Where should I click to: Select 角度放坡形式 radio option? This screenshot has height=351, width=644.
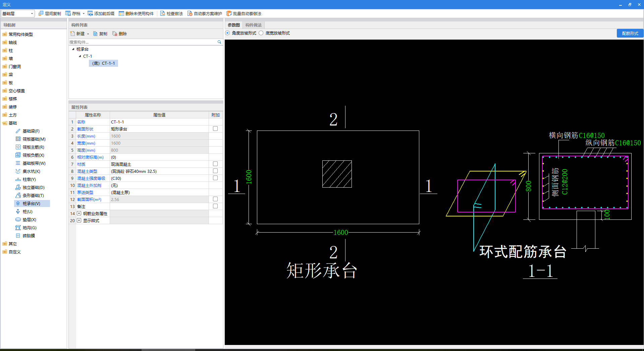228,33
